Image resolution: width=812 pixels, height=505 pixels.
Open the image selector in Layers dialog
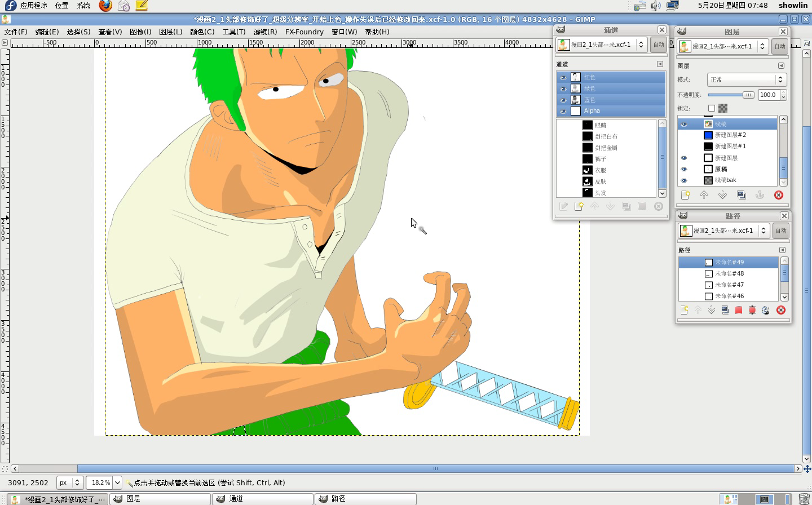723,46
